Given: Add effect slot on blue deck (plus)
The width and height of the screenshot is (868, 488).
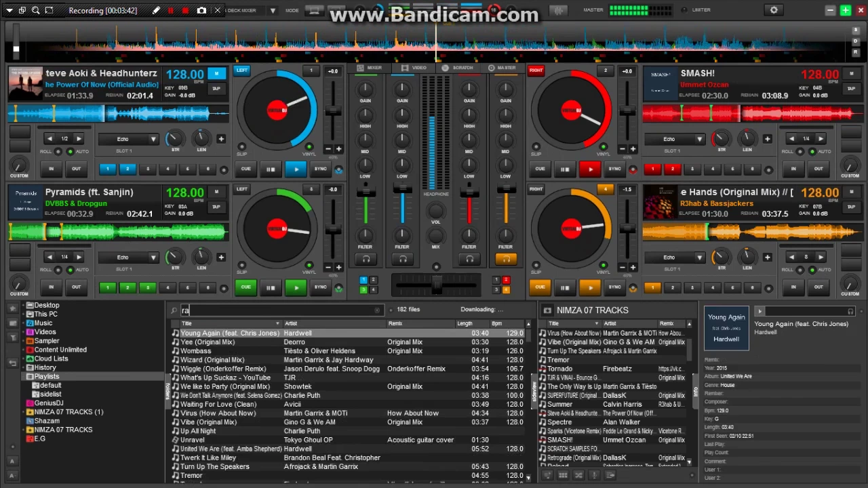Looking at the screenshot, I should [x=221, y=139].
